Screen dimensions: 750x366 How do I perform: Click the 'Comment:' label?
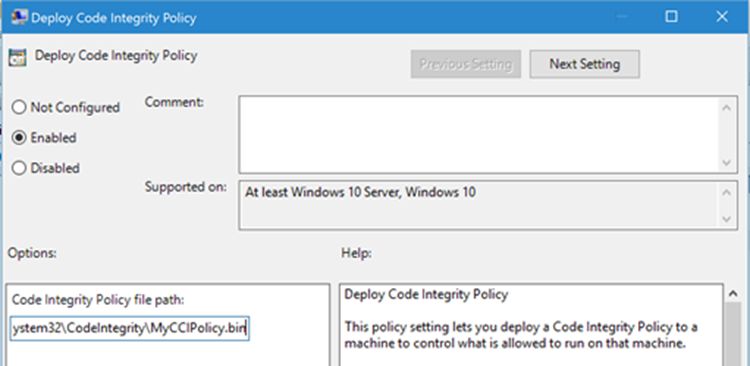pyautogui.click(x=174, y=102)
